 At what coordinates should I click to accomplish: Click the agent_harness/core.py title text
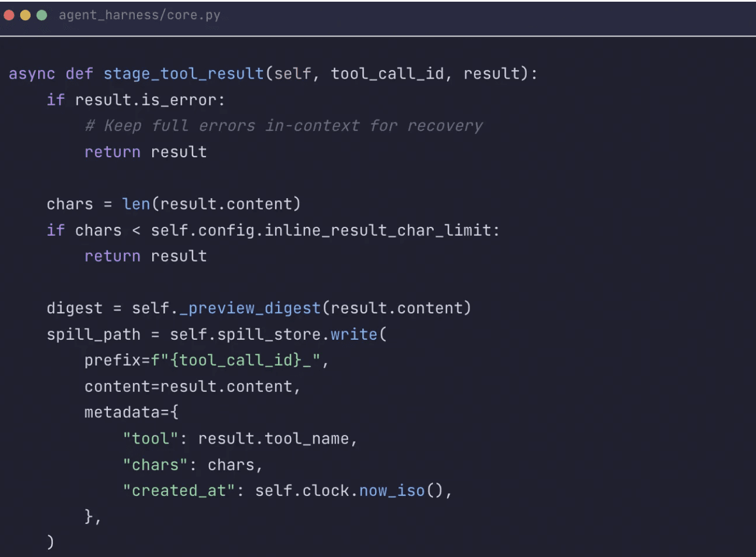click(x=139, y=15)
